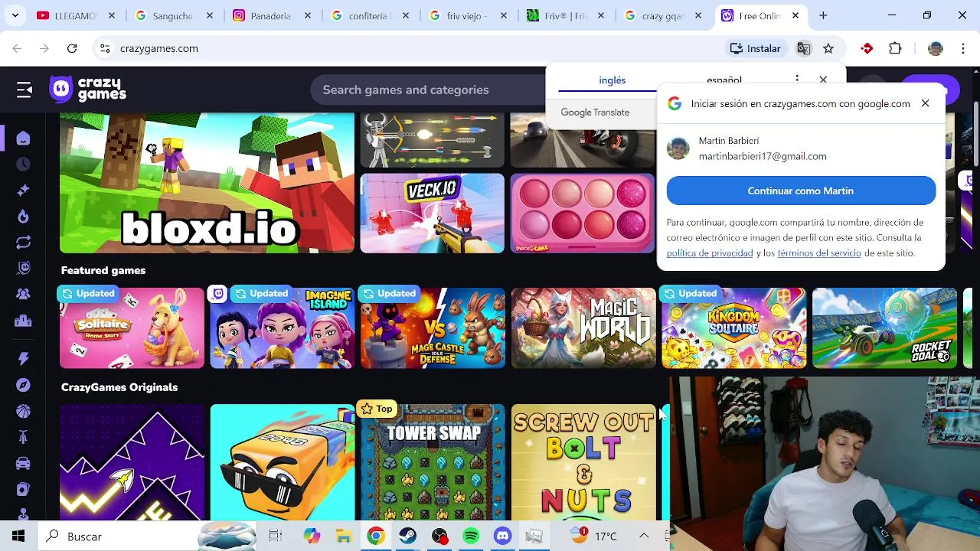
Task: Open the Bike category icon in sidebar
Action: [23, 437]
